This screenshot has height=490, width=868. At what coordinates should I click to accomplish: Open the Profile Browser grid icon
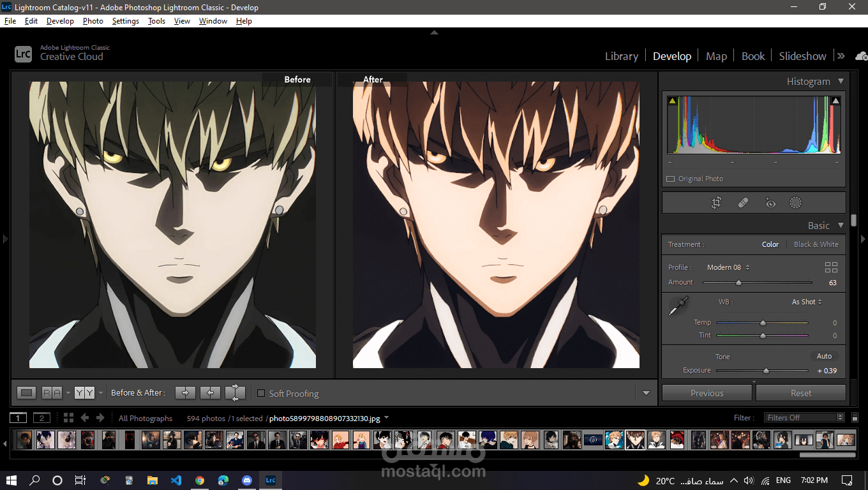pos(831,267)
